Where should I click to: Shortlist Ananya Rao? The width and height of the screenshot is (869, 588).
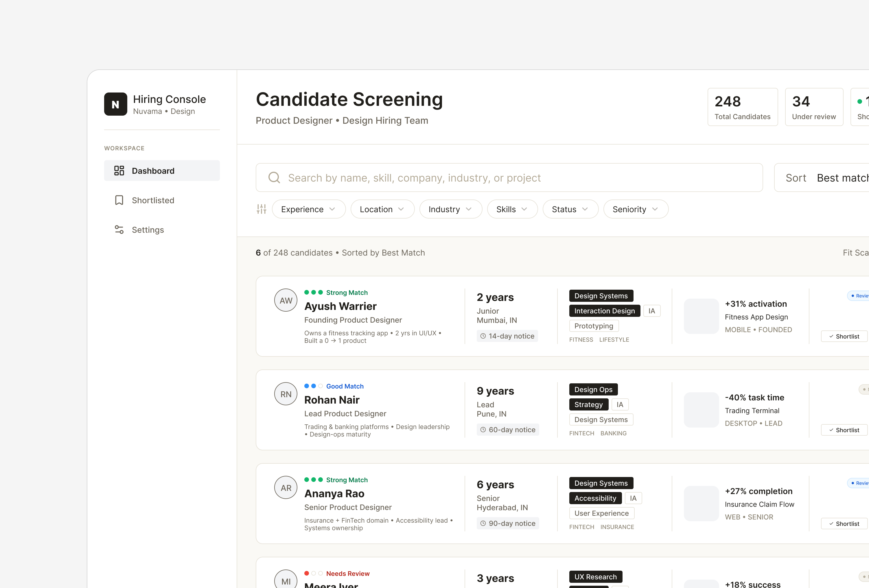[x=845, y=524]
